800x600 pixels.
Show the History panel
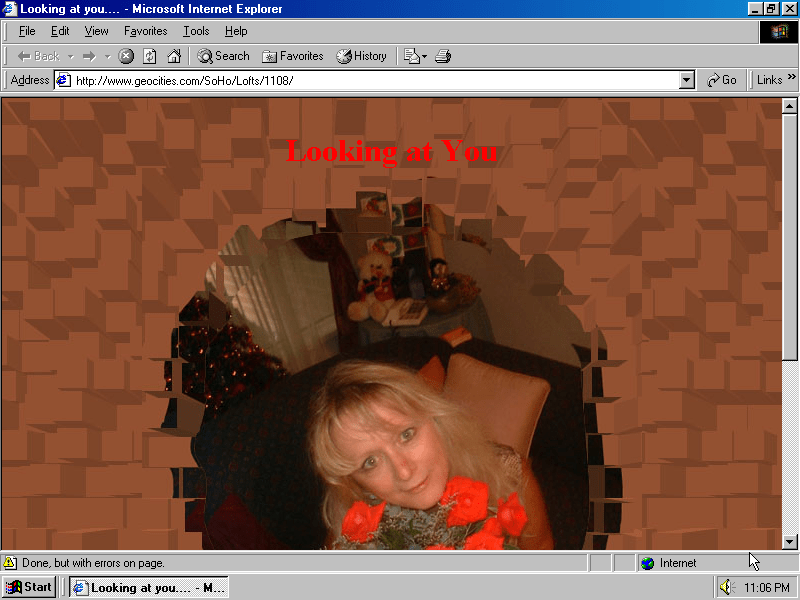coord(361,56)
